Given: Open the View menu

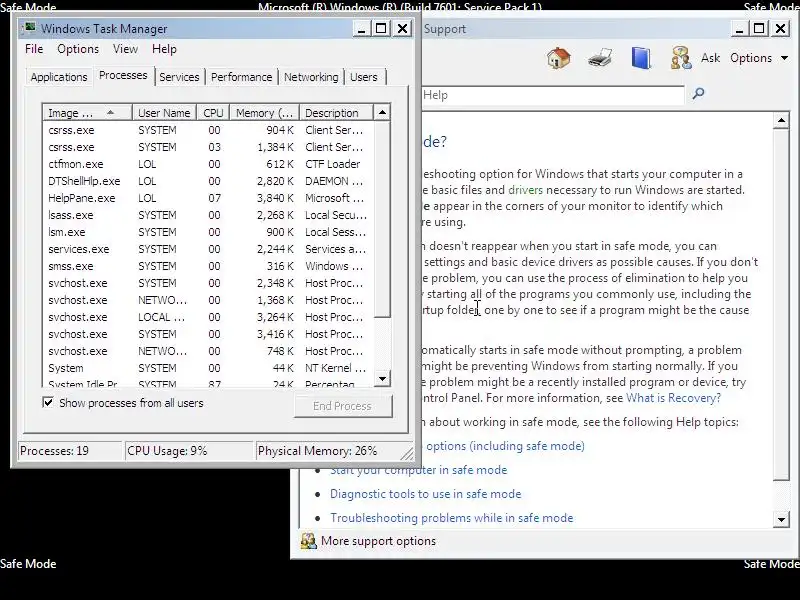Looking at the screenshot, I should [x=126, y=49].
